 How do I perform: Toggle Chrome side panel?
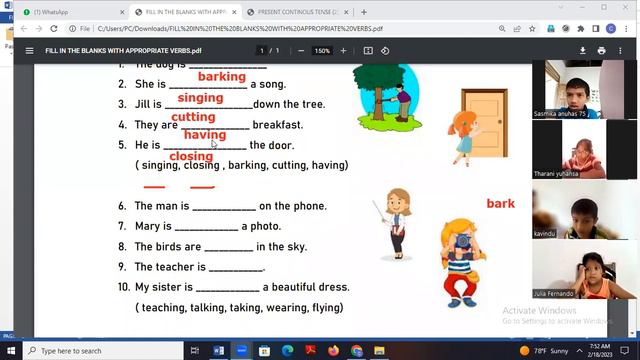[596, 29]
